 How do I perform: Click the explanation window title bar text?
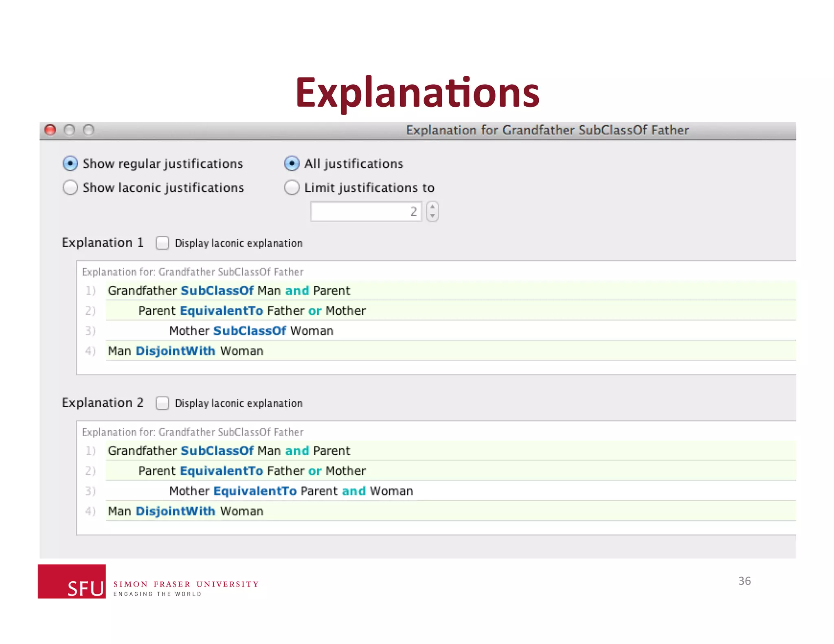(x=547, y=130)
